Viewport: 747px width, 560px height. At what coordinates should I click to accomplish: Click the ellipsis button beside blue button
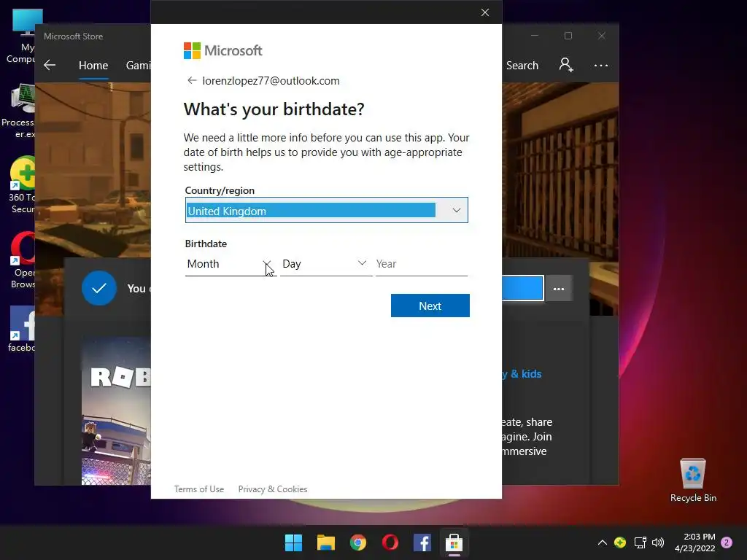tap(558, 289)
